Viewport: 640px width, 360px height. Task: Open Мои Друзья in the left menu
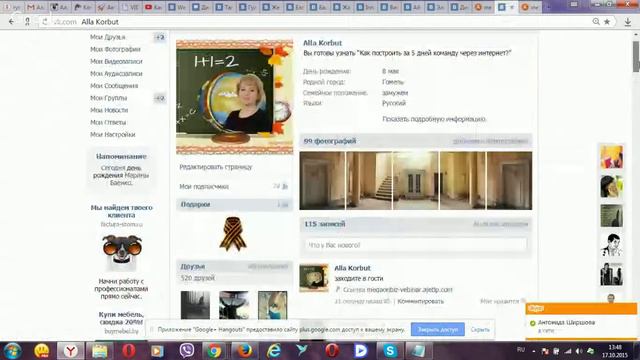(108, 37)
